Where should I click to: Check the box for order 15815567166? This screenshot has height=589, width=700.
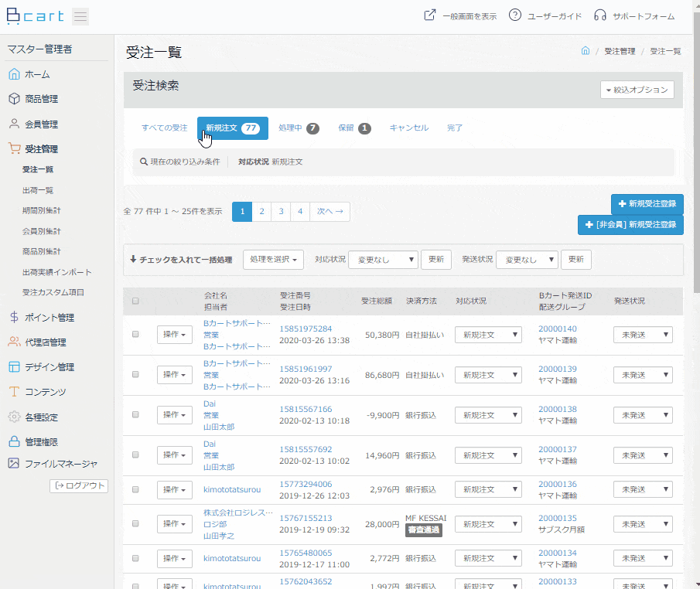click(135, 414)
